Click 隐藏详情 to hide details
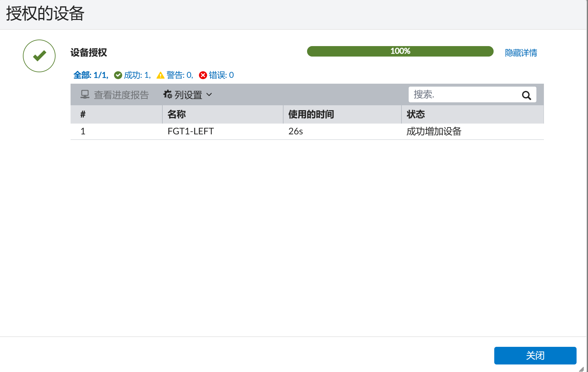 pyautogui.click(x=521, y=53)
